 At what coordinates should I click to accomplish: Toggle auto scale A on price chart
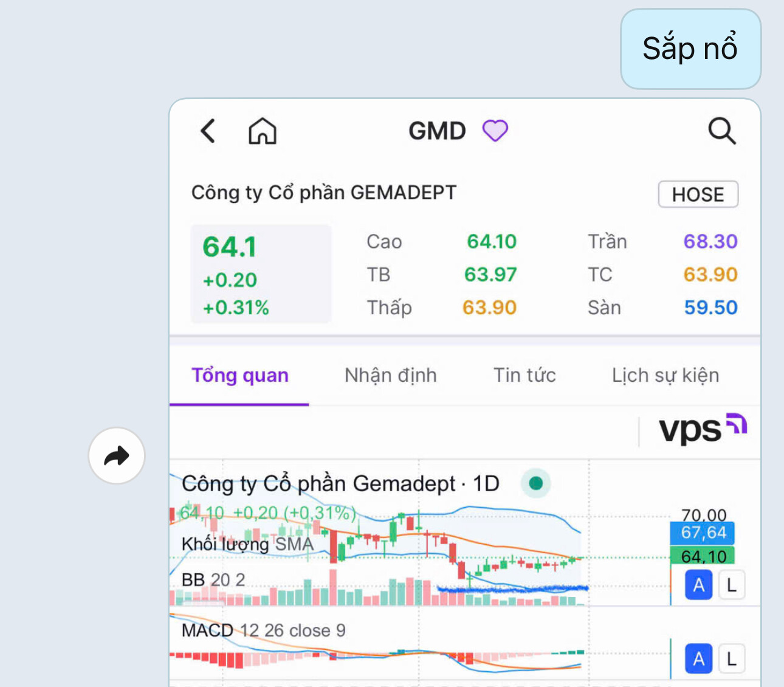point(699,585)
